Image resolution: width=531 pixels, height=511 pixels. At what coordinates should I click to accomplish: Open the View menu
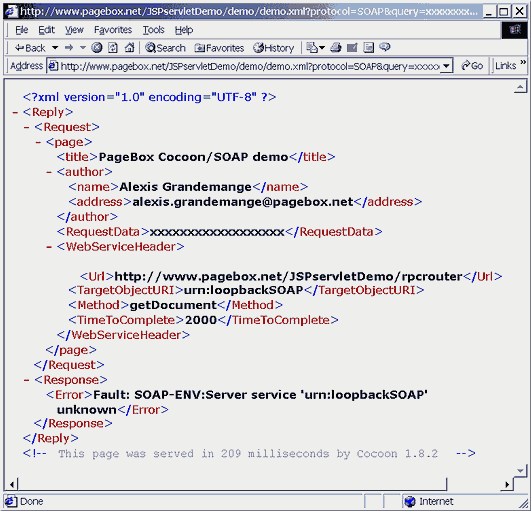(74, 30)
